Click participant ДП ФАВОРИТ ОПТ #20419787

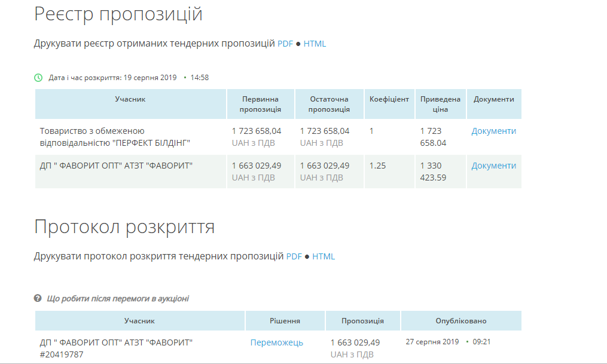point(116,348)
